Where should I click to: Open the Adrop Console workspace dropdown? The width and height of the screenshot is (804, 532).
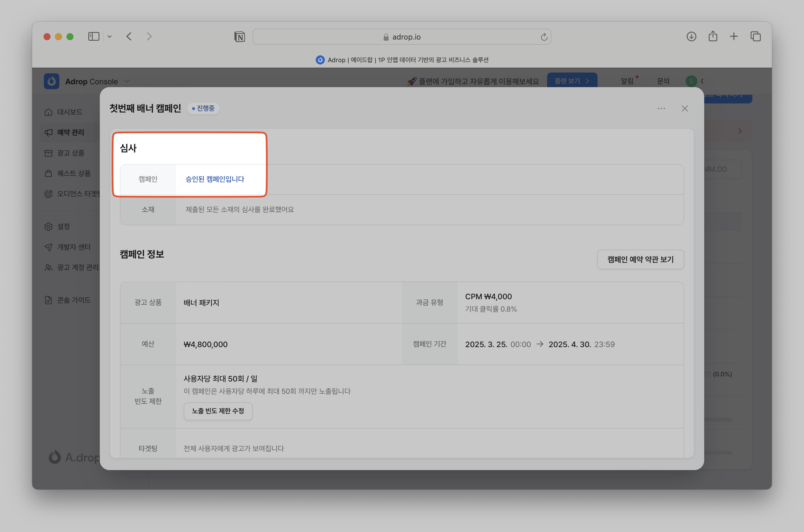127,81
